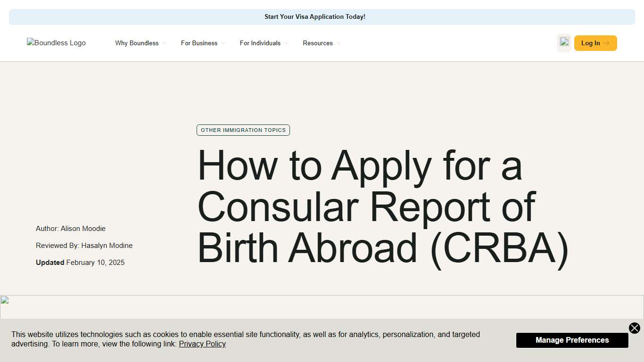Click the Boundless logo
The width and height of the screenshot is (644, 362).
pyautogui.click(x=56, y=43)
